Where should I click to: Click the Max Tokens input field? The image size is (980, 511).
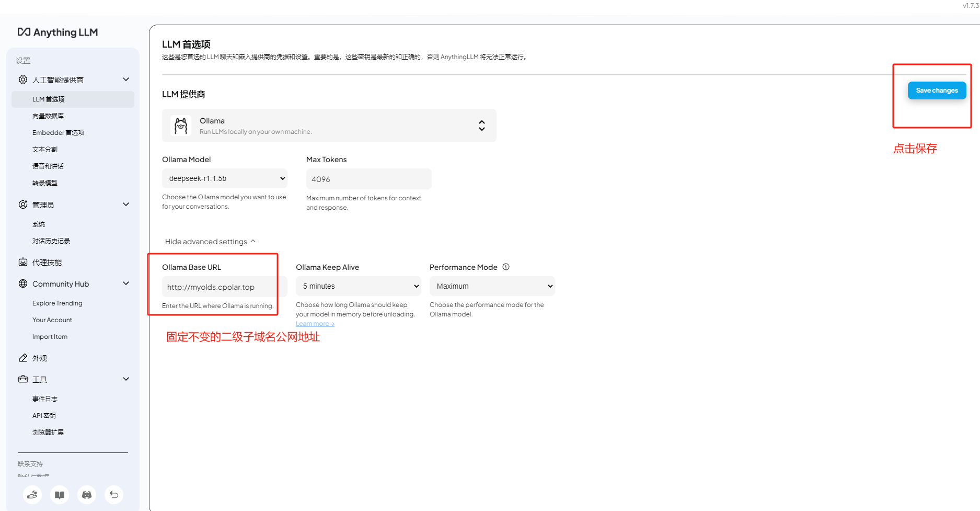pos(369,179)
